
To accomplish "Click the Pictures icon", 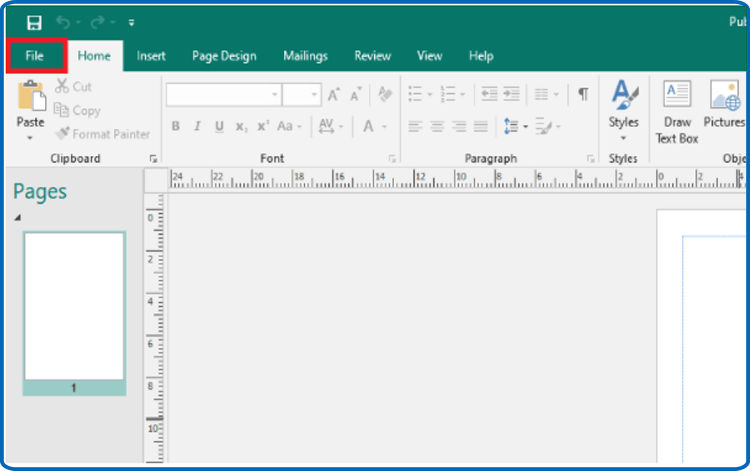I will click(725, 95).
